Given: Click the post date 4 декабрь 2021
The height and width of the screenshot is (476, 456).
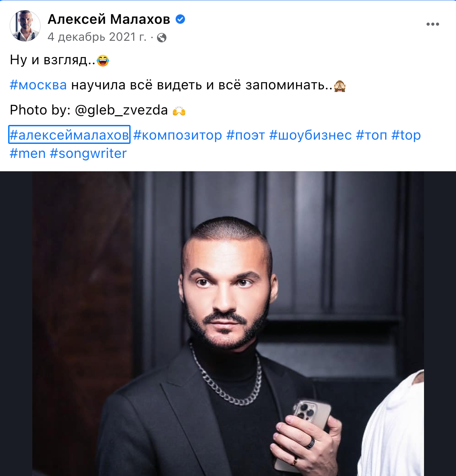Looking at the screenshot, I should pos(97,37).
